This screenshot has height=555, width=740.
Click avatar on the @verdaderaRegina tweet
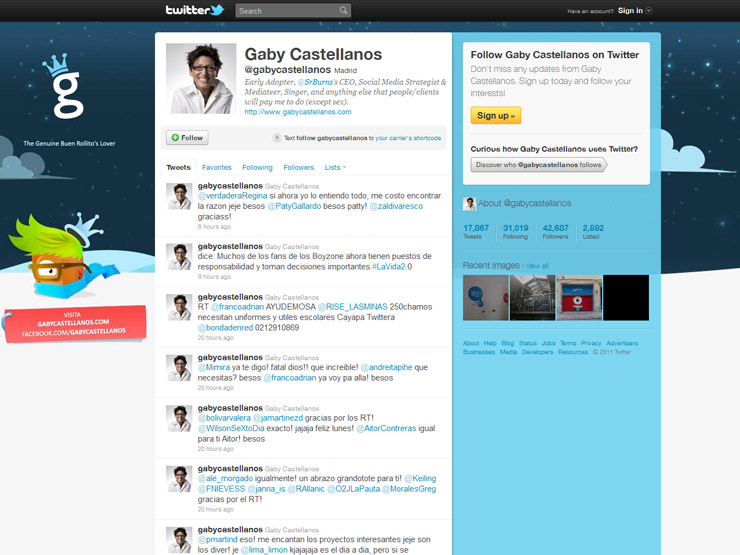click(179, 196)
